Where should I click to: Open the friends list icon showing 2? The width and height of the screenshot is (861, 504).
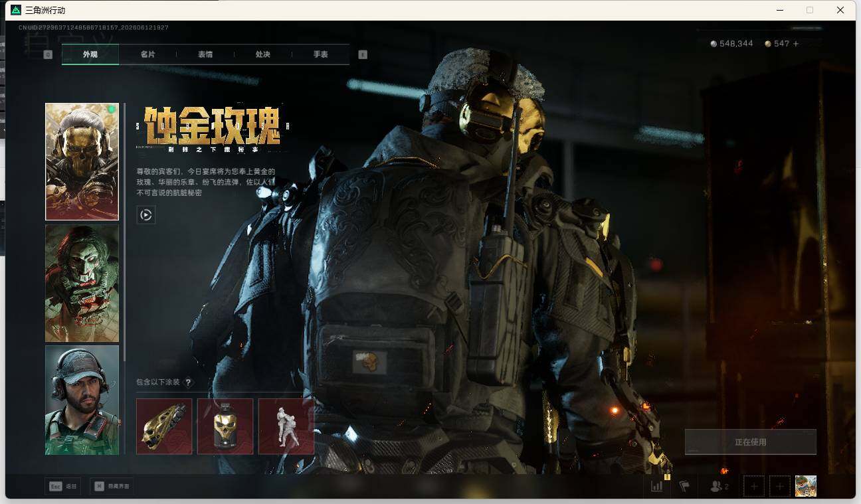[x=719, y=486]
